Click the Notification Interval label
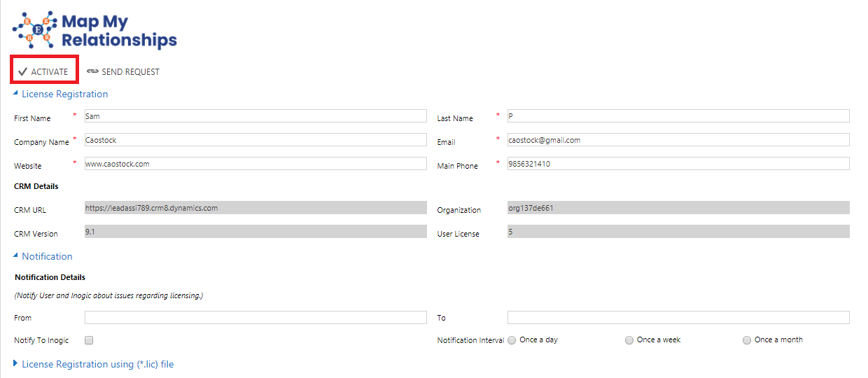Viewport: 868px width, 378px height. tap(470, 340)
